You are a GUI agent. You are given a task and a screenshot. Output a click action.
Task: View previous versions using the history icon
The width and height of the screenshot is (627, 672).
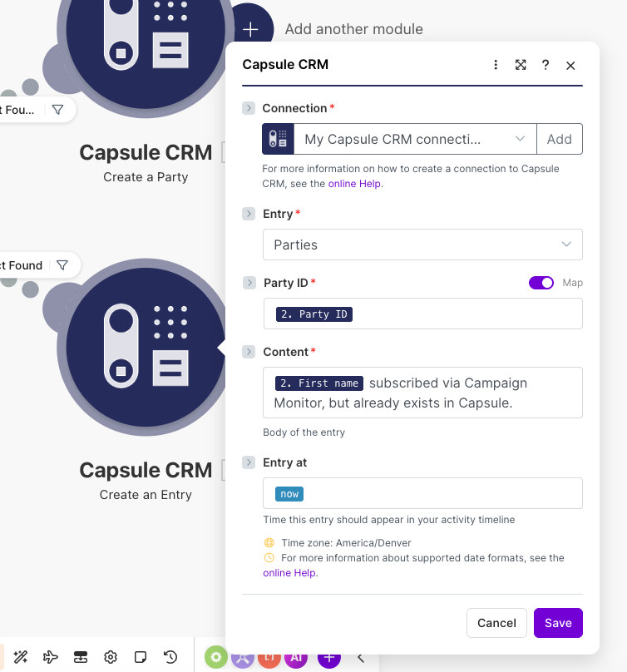pos(170,657)
